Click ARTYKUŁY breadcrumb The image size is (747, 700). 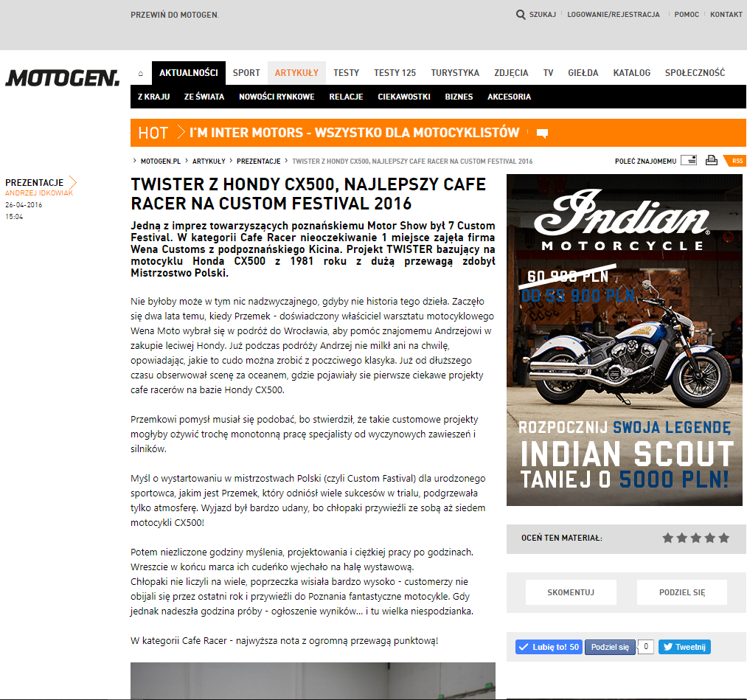[x=209, y=162]
